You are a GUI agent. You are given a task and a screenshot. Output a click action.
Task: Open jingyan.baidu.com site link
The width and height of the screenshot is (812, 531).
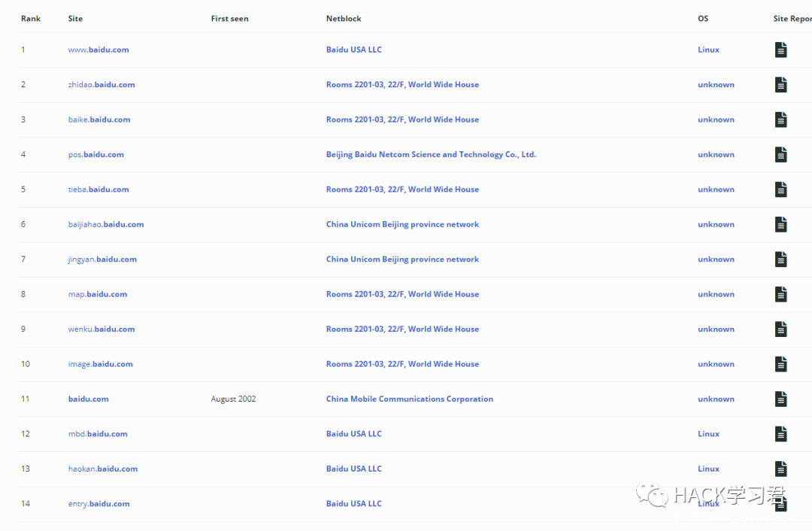[x=102, y=259]
